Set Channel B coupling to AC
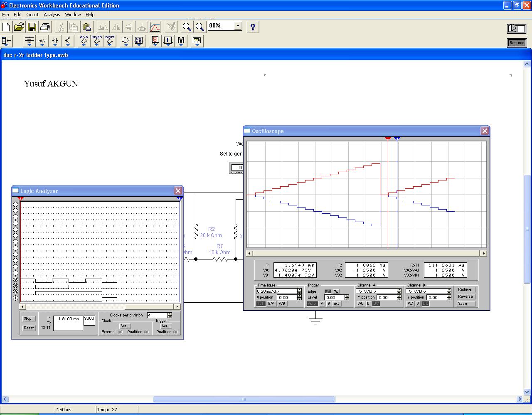 pos(411,304)
